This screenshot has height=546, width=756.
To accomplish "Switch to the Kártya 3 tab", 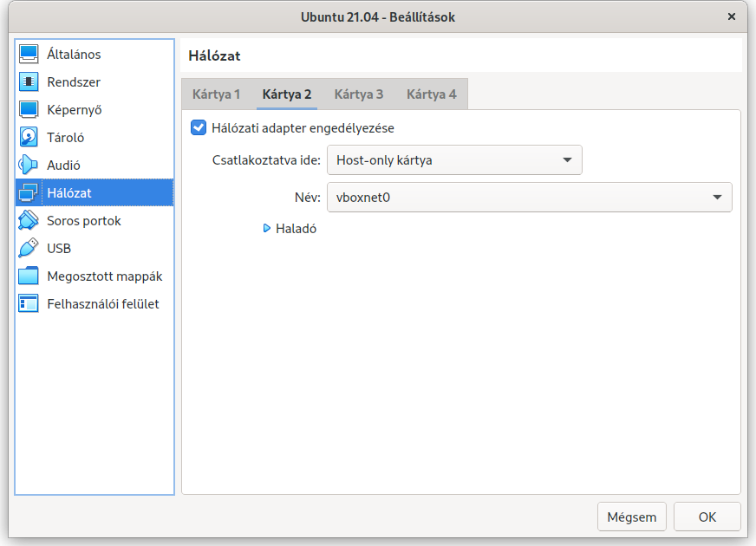I will pyautogui.click(x=359, y=94).
